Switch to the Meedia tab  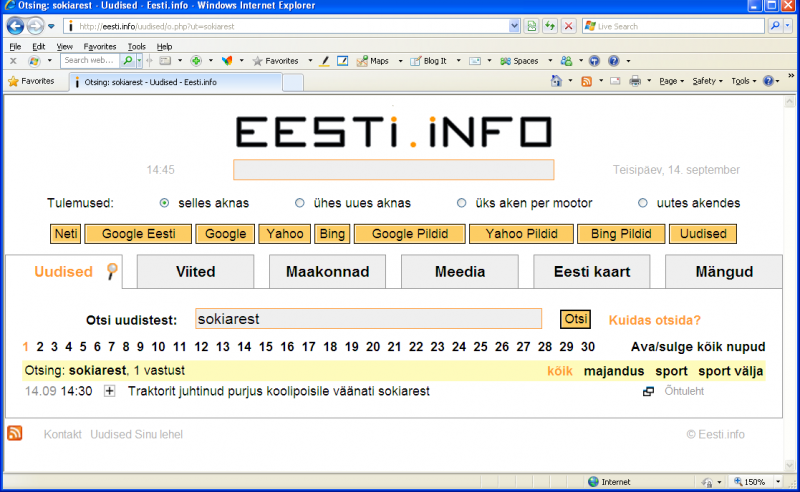tap(460, 272)
